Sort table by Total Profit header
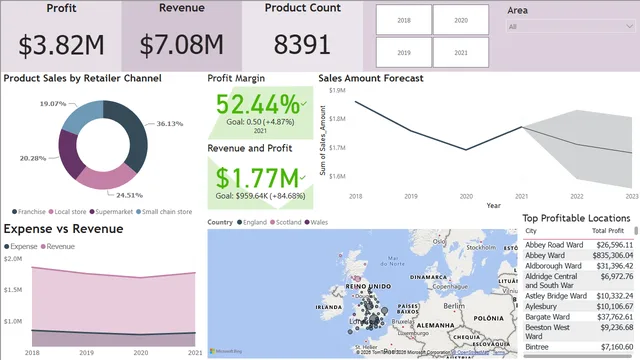The width and height of the screenshot is (640, 360). point(608,231)
